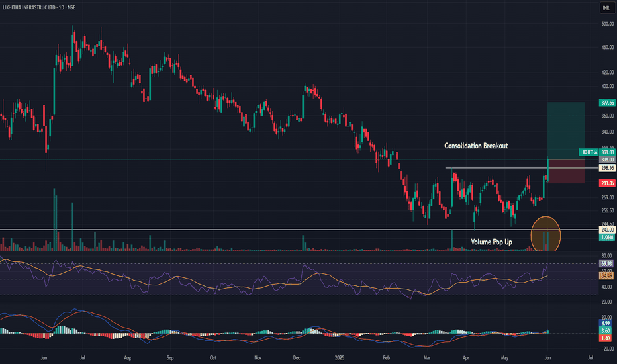Click the 340.00 price axis label
Screen dimensions: 617x364
pos(607,132)
